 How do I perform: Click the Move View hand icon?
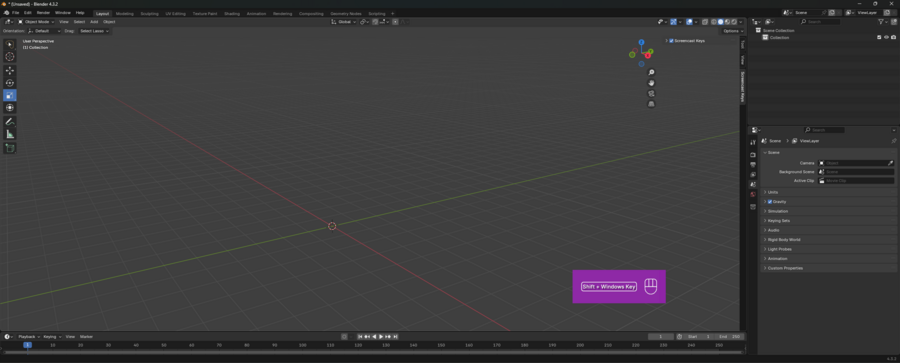[x=651, y=83]
